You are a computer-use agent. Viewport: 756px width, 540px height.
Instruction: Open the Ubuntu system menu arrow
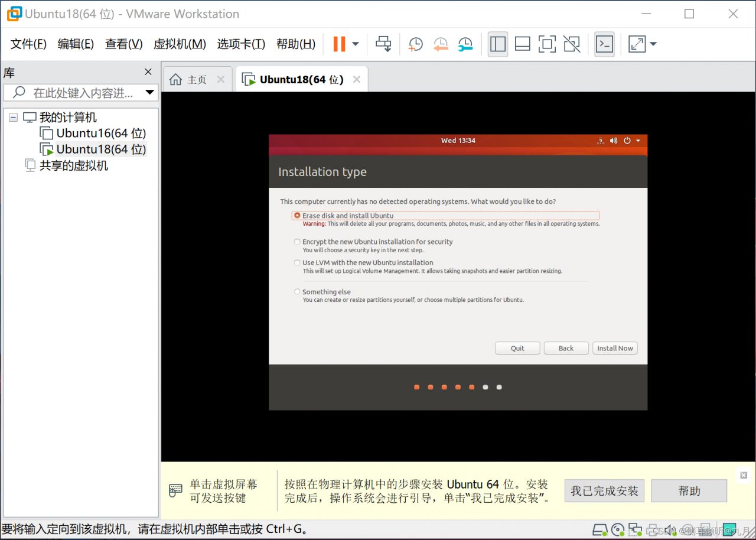(638, 141)
